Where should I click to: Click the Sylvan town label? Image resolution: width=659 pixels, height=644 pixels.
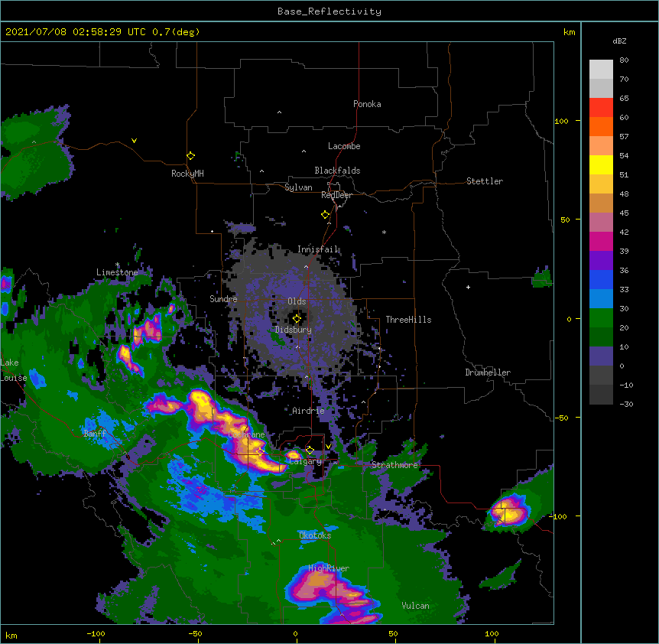click(298, 187)
